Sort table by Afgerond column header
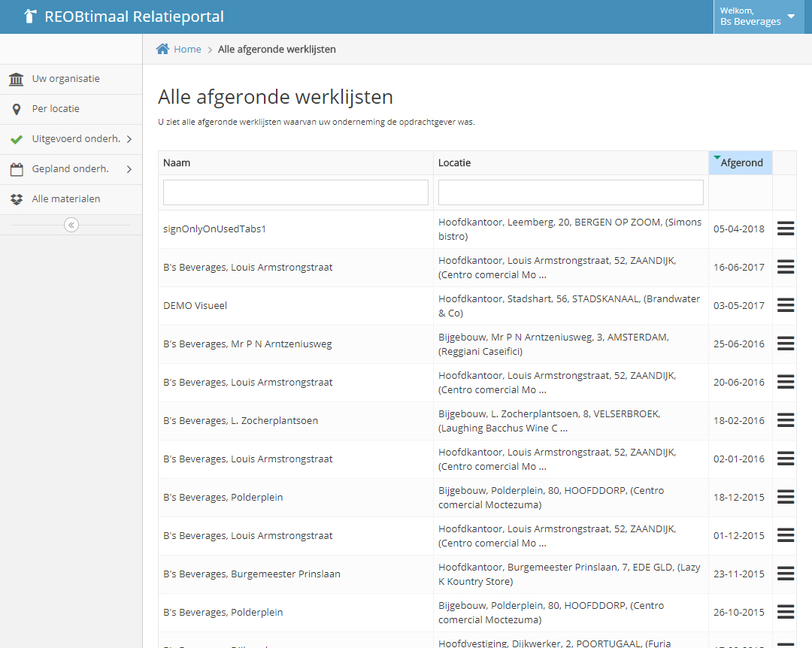This screenshot has width=812, height=648. [741, 162]
